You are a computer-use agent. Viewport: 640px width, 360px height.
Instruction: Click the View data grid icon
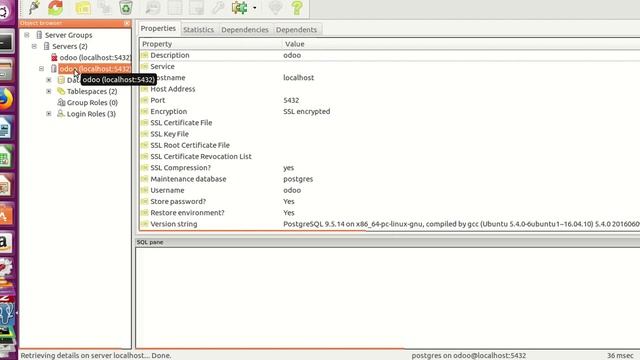175,8
